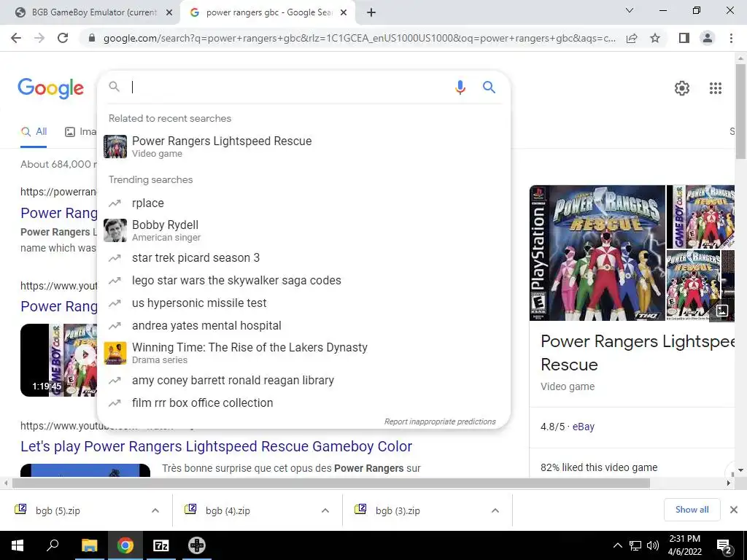Viewport: 747px width, 560px height.
Task: Close the power rangers gbc tab
Action: pos(344,13)
